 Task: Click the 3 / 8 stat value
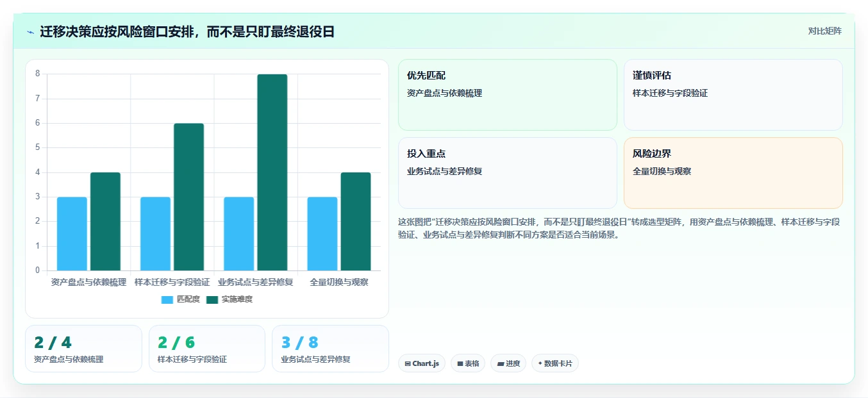click(x=299, y=343)
